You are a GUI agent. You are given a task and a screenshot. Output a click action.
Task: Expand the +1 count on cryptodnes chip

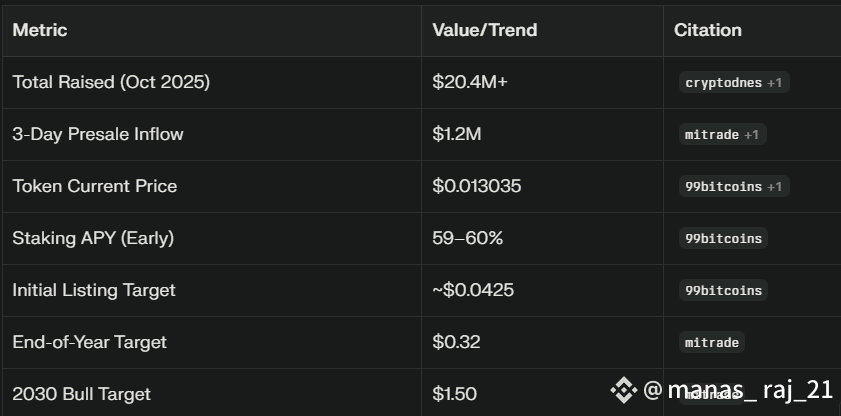point(774,83)
